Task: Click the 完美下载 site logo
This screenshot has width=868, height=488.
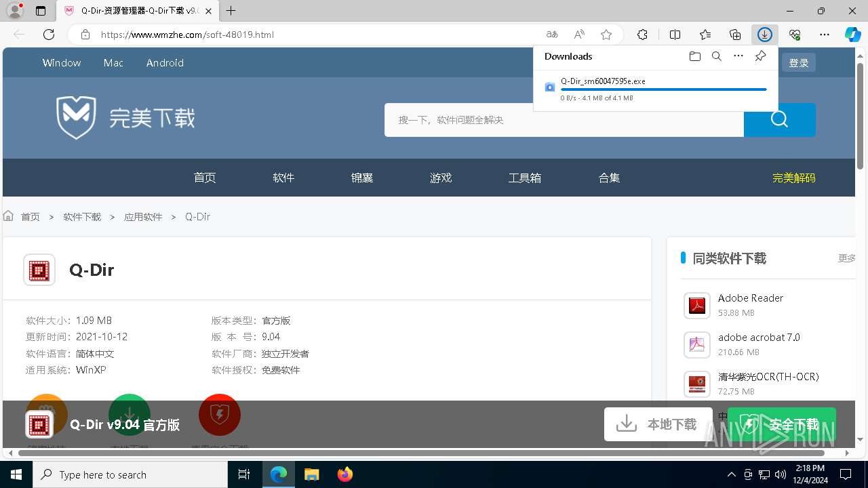Action: 126,118
